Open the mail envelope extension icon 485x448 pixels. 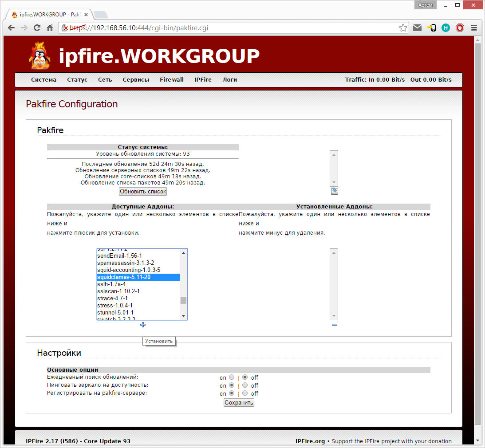click(417, 28)
